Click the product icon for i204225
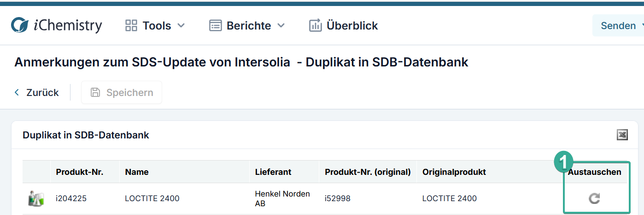Viewport: 644px width, 215px height. point(35,198)
